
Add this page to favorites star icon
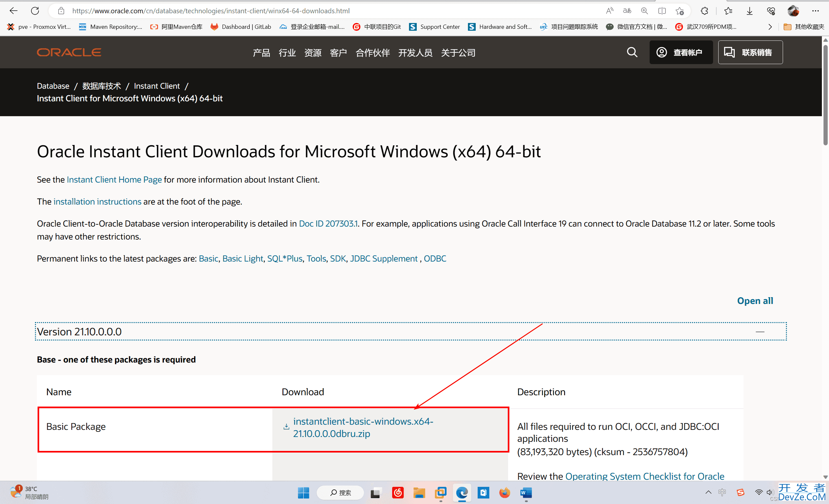(680, 11)
